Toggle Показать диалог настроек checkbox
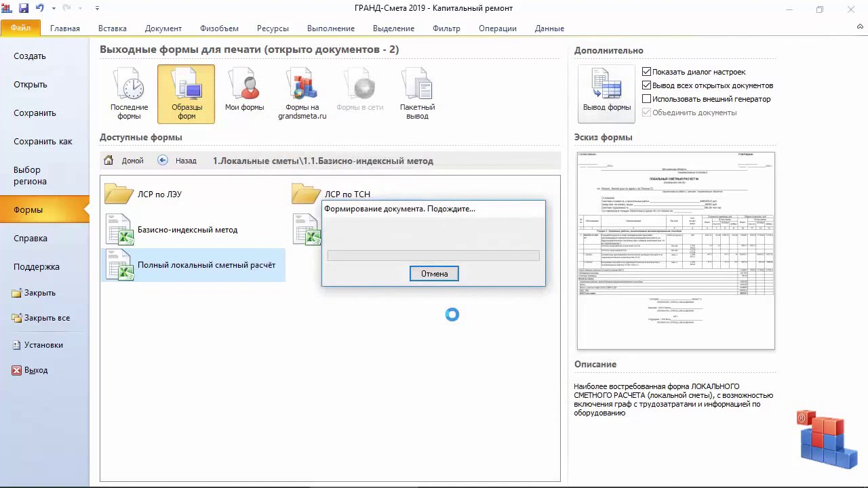868x488 pixels. click(646, 72)
